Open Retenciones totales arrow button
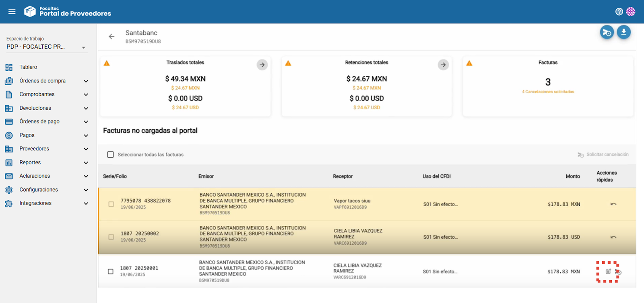644x303 pixels. [x=443, y=65]
